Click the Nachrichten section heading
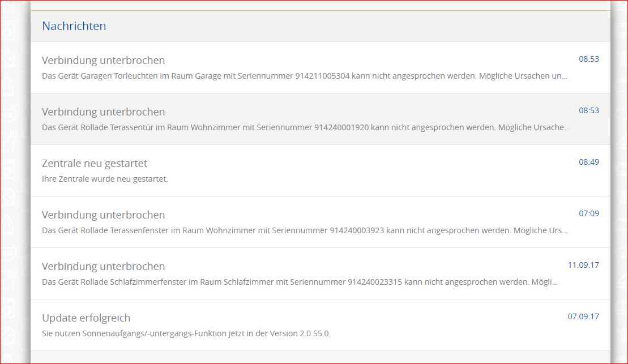 (x=74, y=26)
